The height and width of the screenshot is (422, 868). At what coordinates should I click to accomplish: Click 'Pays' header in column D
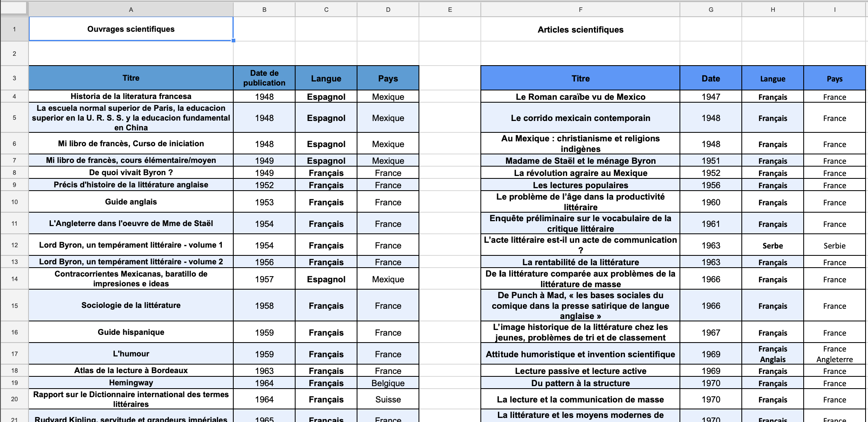click(x=388, y=78)
